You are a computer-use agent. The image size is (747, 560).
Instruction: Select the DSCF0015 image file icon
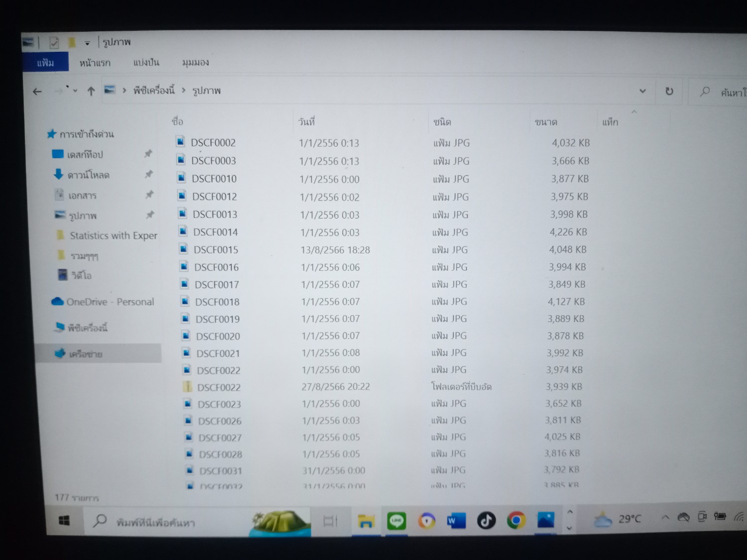coord(183,248)
